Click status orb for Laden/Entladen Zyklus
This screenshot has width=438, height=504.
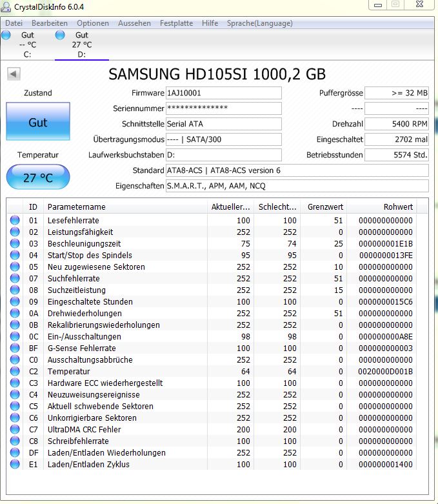(x=15, y=464)
